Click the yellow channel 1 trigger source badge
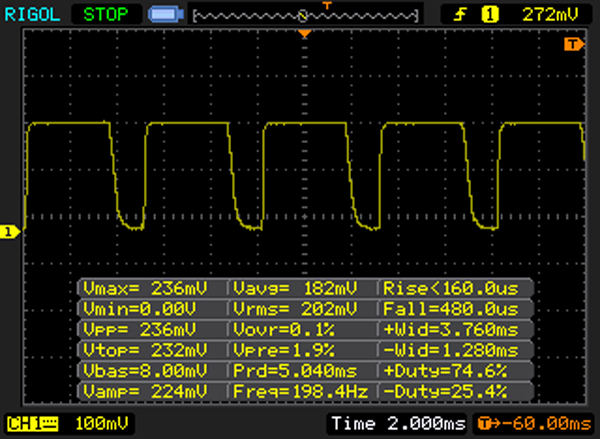600x439 pixels. point(490,15)
